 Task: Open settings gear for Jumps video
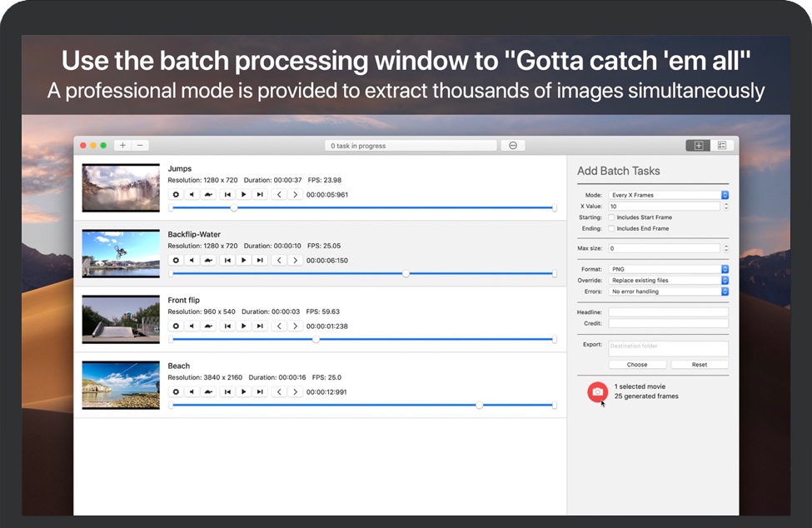[176, 194]
